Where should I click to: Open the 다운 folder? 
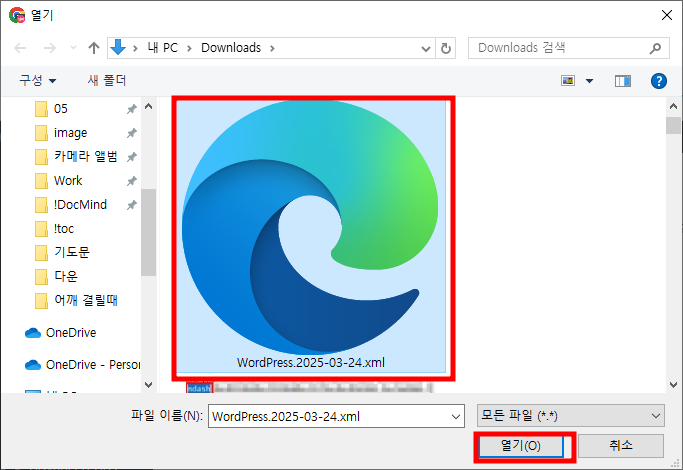66,276
